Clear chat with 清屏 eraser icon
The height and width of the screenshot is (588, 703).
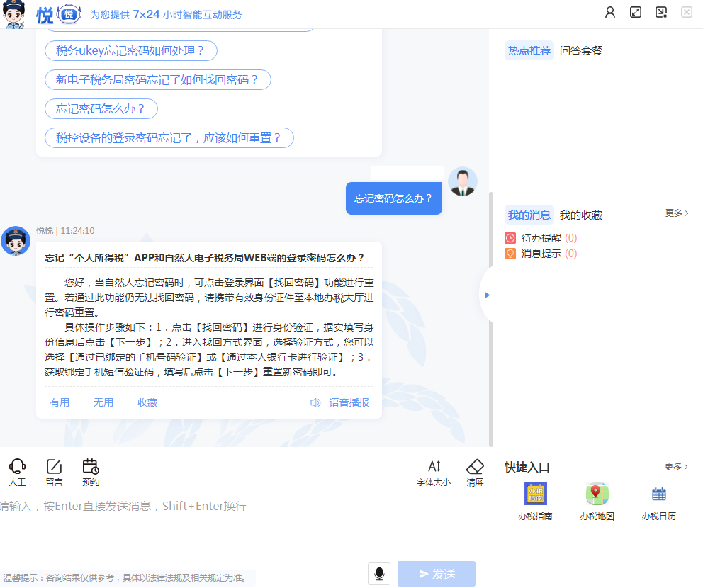click(475, 473)
